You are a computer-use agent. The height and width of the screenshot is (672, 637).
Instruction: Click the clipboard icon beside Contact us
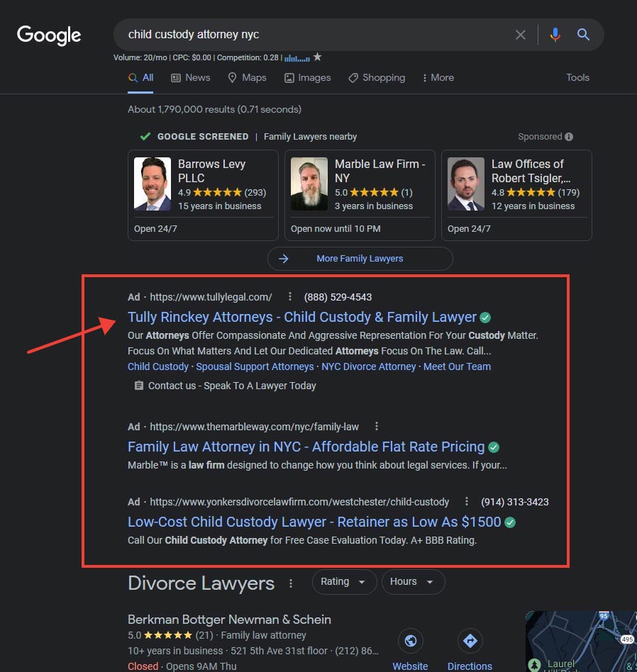(138, 386)
